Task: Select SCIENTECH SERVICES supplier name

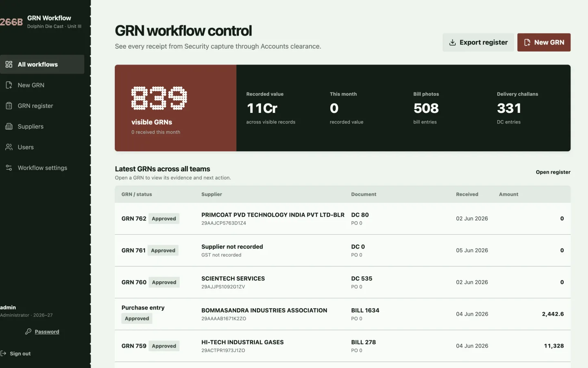Action: click(x=233, y=278)
